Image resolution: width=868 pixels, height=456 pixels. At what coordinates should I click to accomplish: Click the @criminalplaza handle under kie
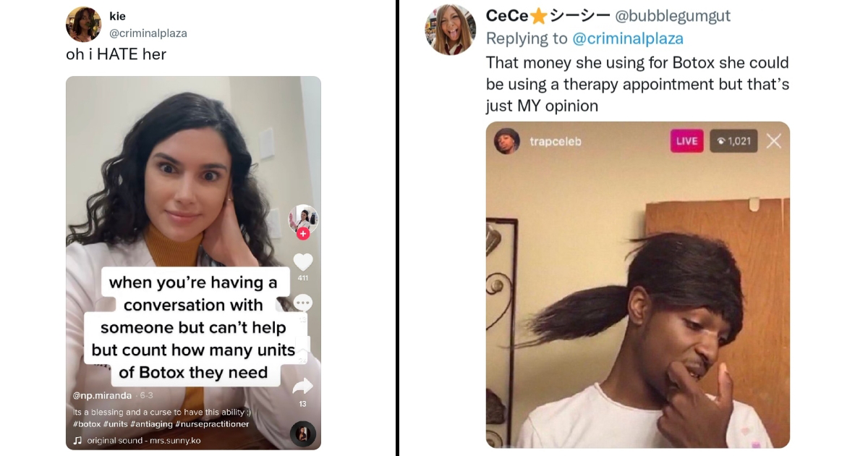(148, 33)
